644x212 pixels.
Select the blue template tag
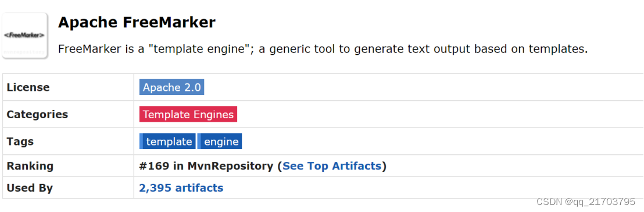pyautogui.click(x=167, y=142)
